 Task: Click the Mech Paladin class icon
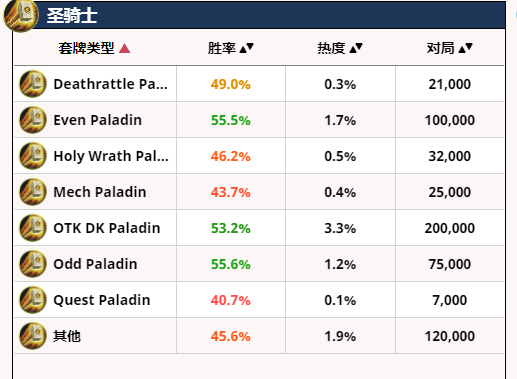pos(33,192)
